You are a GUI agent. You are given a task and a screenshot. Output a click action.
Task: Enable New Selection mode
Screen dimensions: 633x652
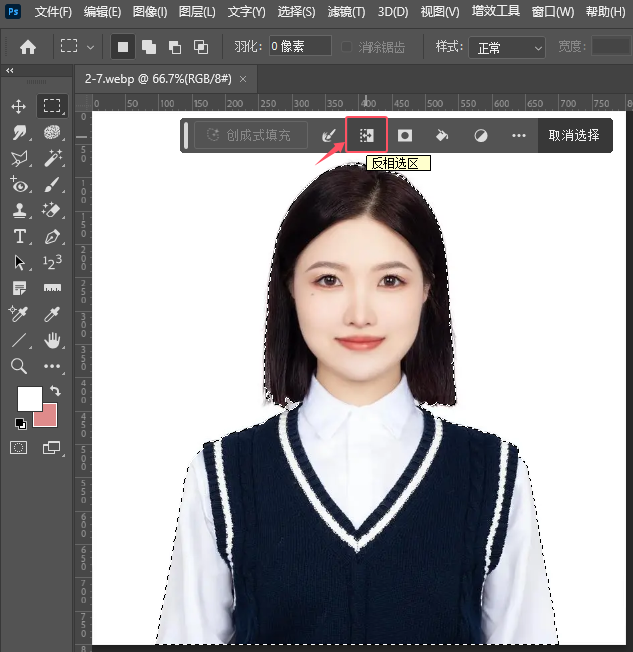pyautogui.click(x=123, y=47)
